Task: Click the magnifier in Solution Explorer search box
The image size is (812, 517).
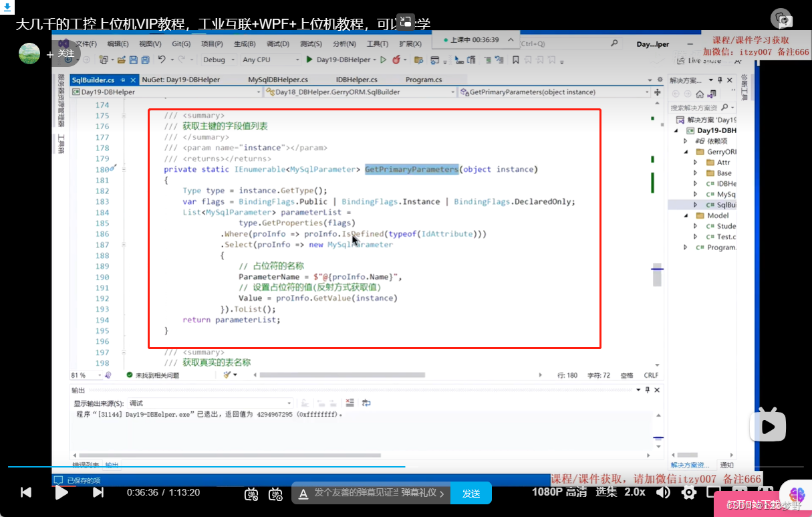Action: (x=724, y=107)
